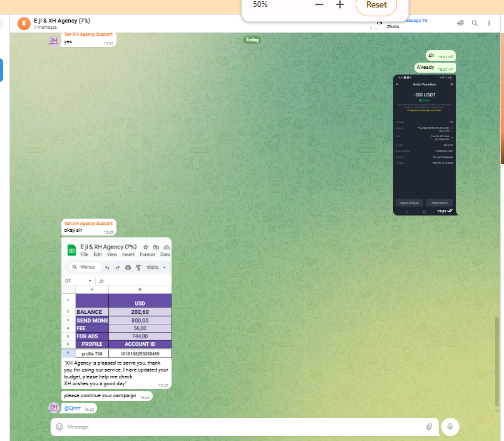This screenshot has height=441, width=504.
Task: Click the Today date badge
Action: [x=252, y=39]
